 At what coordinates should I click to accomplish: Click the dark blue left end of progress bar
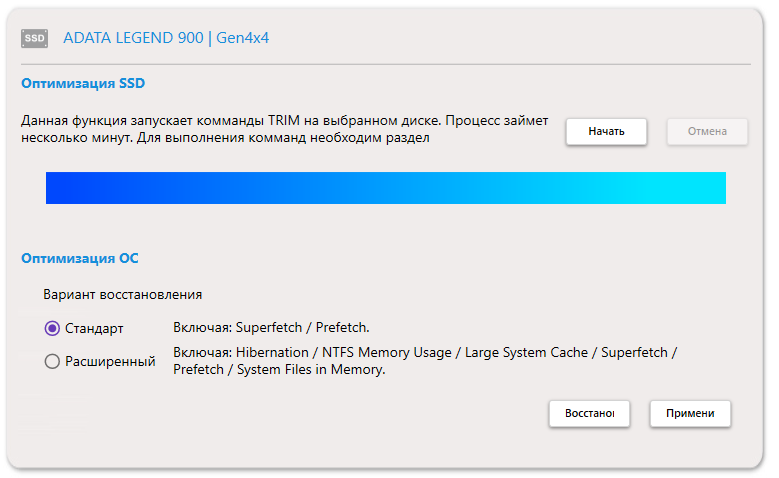[x=62, y=188]
